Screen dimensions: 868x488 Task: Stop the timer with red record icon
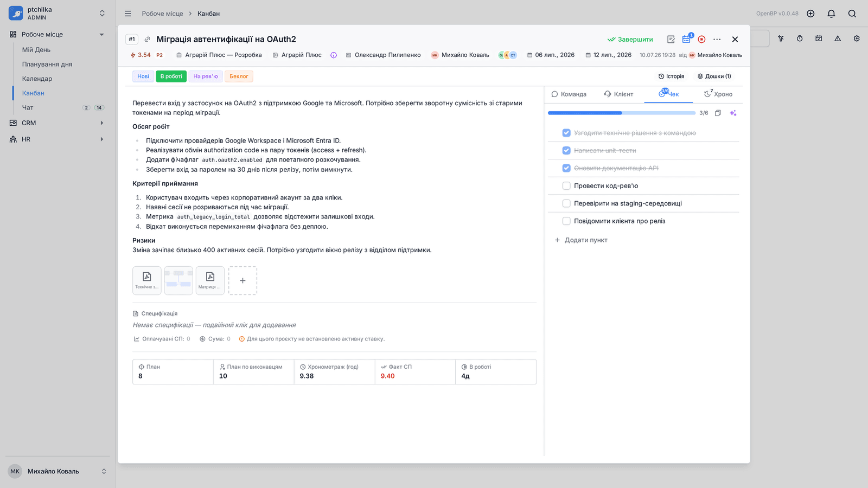(x=701, y=40)
